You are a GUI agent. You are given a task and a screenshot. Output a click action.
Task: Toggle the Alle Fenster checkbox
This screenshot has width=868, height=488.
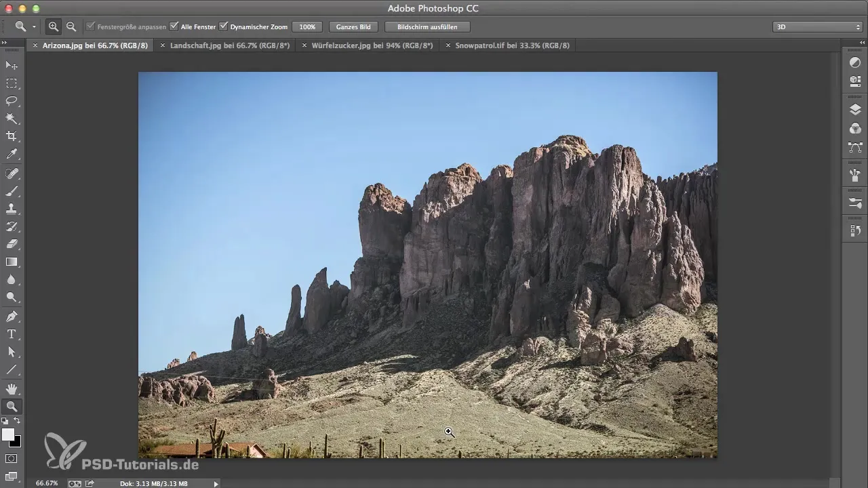click(x=174, y=27)
